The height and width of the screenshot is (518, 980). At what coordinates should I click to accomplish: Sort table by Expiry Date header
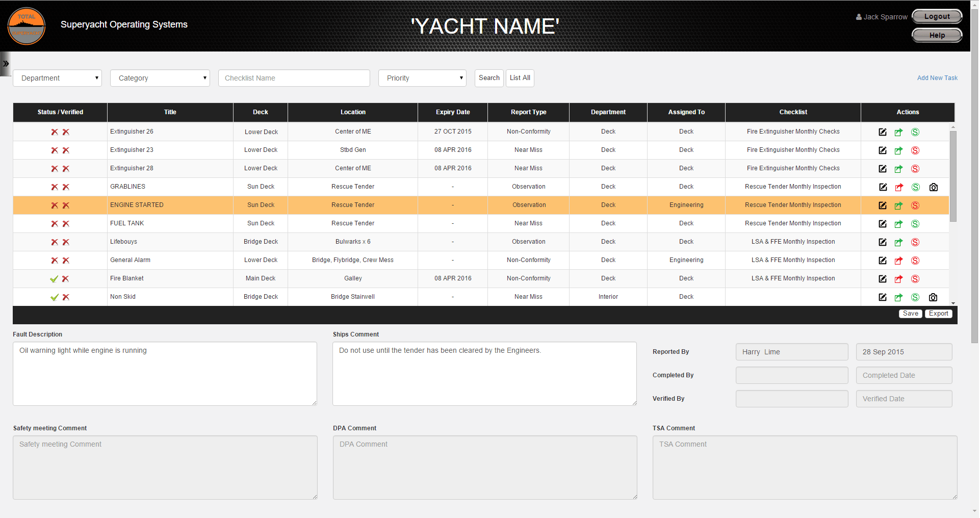click(x=453, y=112)
